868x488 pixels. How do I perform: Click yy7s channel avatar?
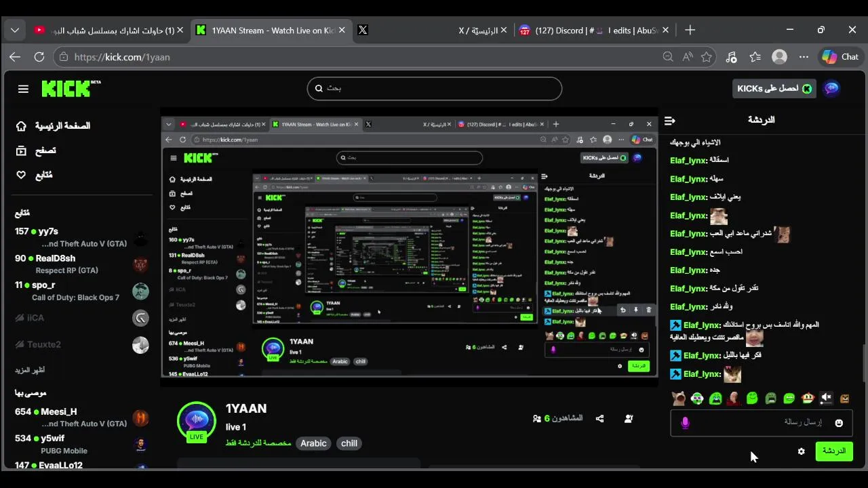click(x=140, y=238)
